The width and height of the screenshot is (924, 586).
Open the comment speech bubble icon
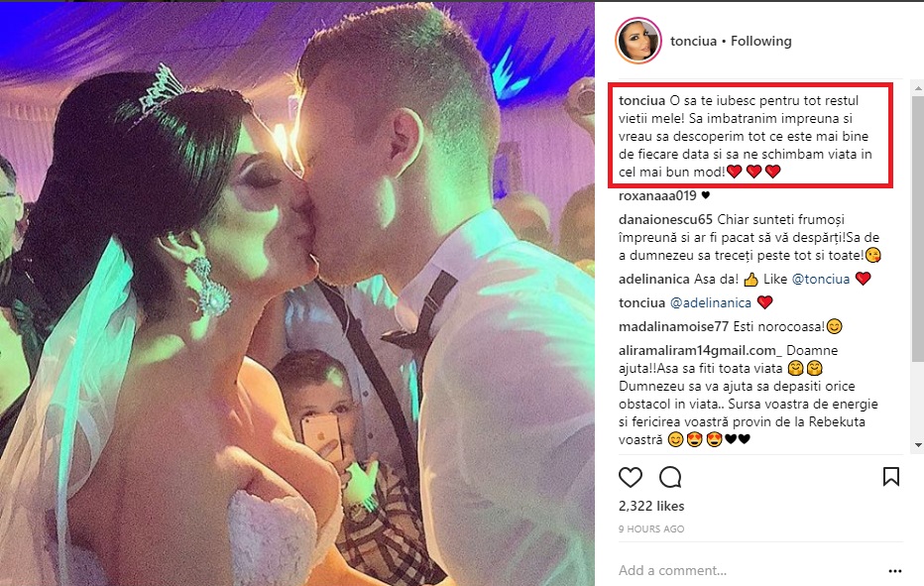tap(670, 477)
